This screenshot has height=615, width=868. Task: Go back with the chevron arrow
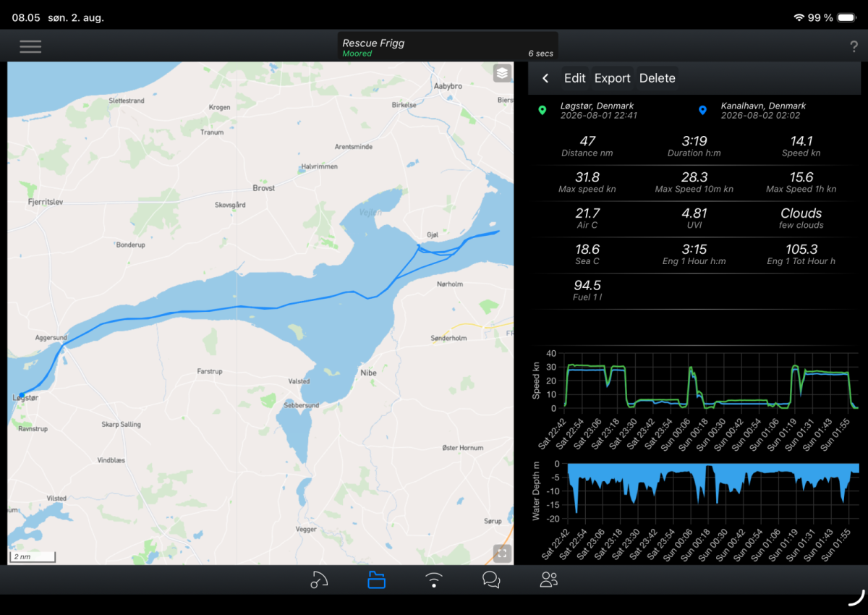pyautogui.click(x=545, y=78)
